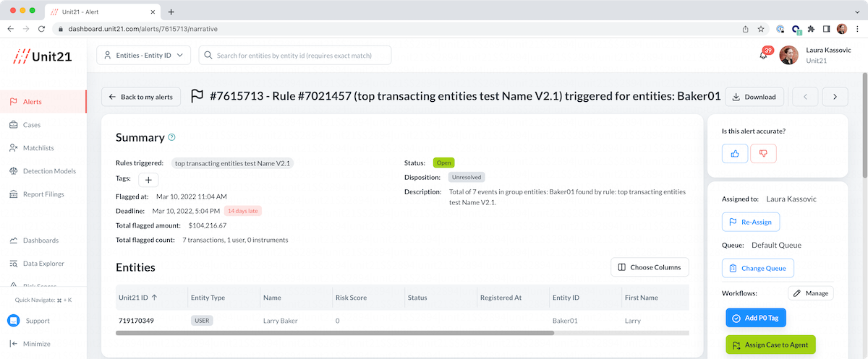Open a new browser tab

171,12
